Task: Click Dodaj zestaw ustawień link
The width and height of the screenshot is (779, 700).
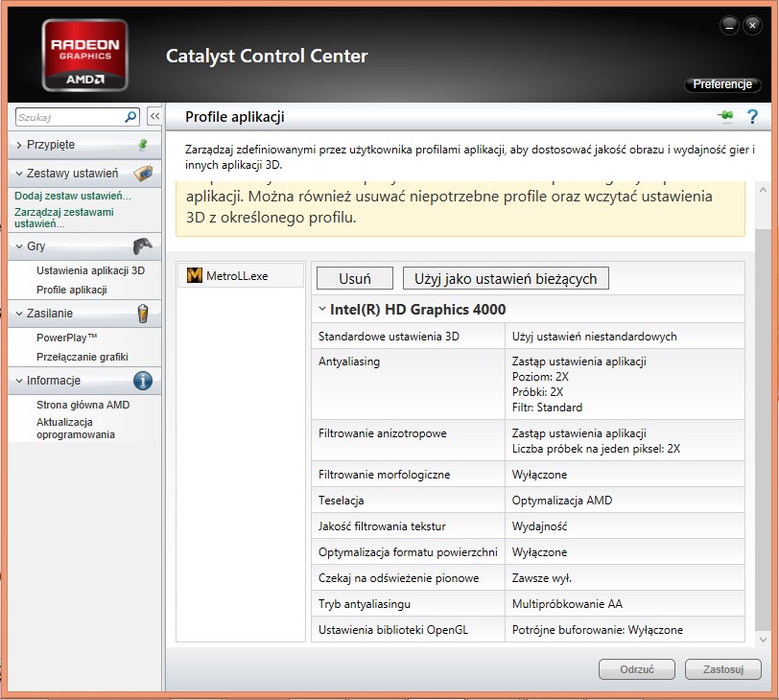Action: pyautogui.click(x=73, y=196)
